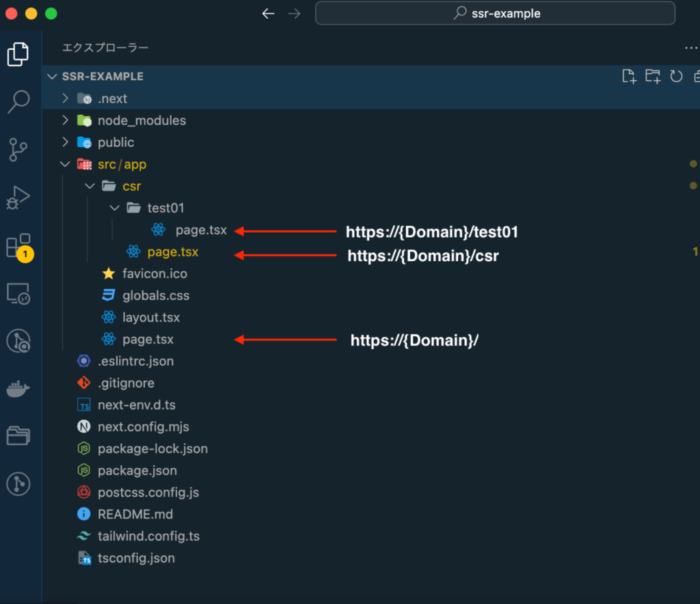
Task: Open the Docker view icon
Action: (18, 389)
